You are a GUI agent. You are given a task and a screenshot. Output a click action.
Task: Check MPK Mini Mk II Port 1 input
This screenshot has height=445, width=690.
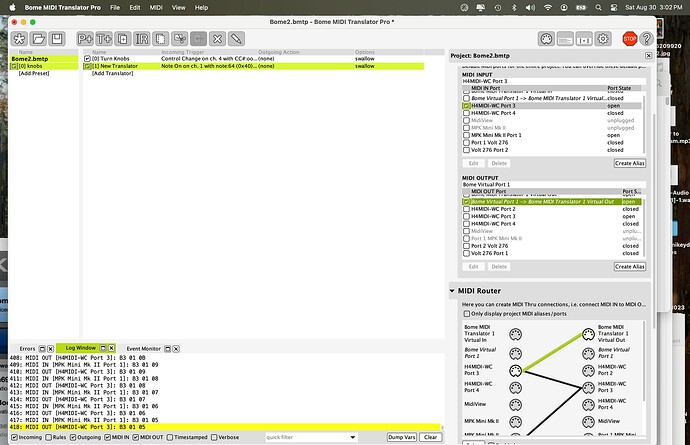tap(466, 135)
